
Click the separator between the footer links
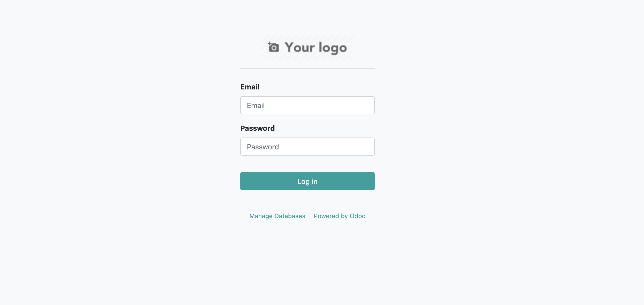click(310, 216)
